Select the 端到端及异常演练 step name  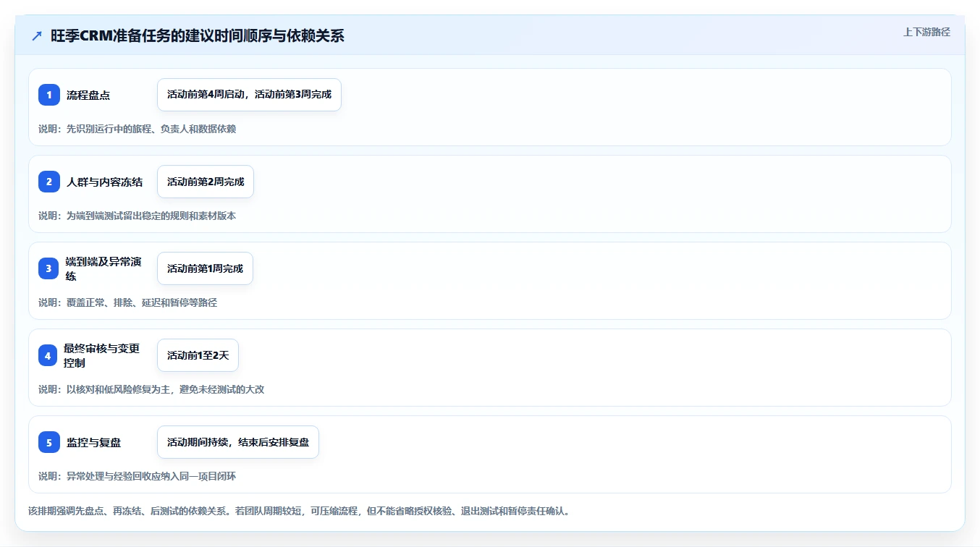(x=104, y=268)
